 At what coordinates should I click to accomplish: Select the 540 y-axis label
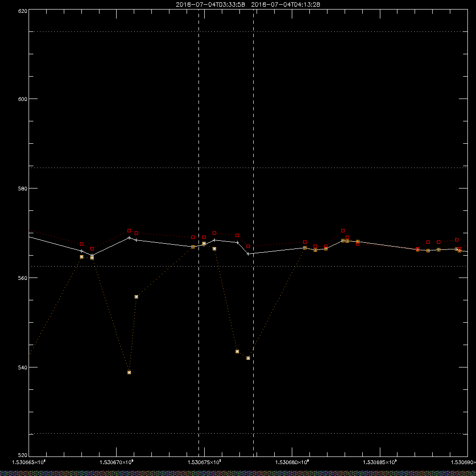(x=23, y=367)
